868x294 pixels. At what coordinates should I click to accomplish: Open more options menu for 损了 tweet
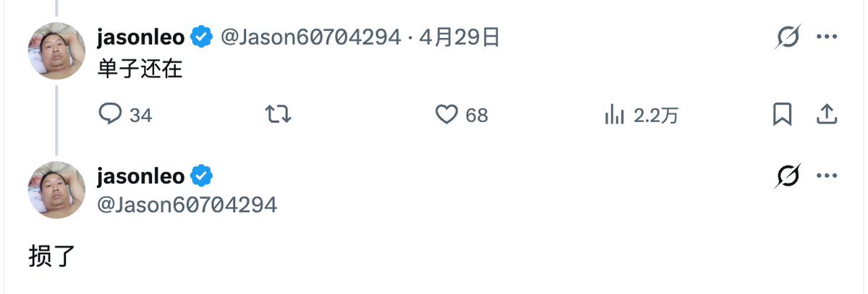click(x=827, y=176)
